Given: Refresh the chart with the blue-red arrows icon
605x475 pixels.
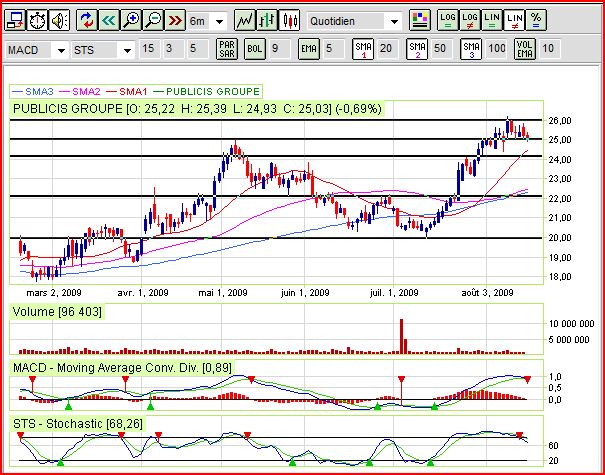Looking at the screenshot, I should 87,20.
